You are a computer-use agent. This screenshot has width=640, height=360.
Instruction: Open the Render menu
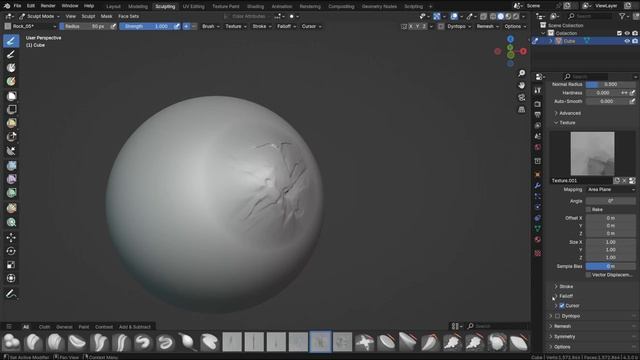pyautogui.click(x=48, y=6)
